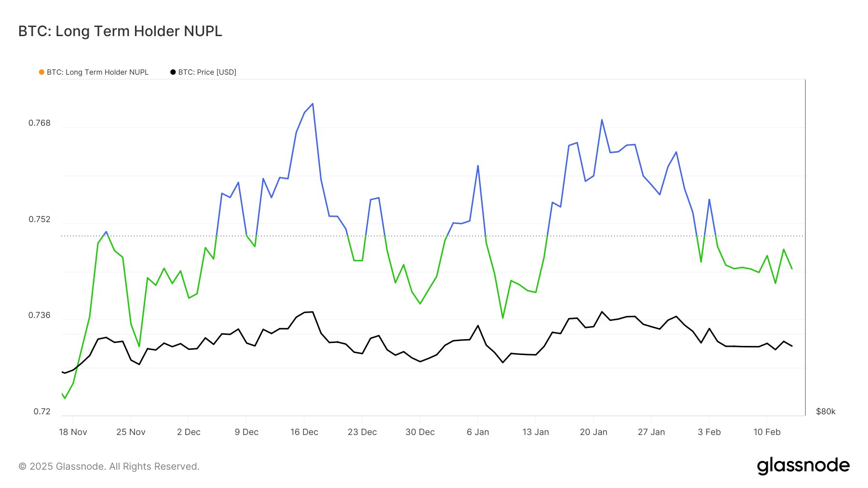Toggle the BTC: Price [USD] legend label
The width and height of the screenshot is (868, 488).
tap(207, 72)
